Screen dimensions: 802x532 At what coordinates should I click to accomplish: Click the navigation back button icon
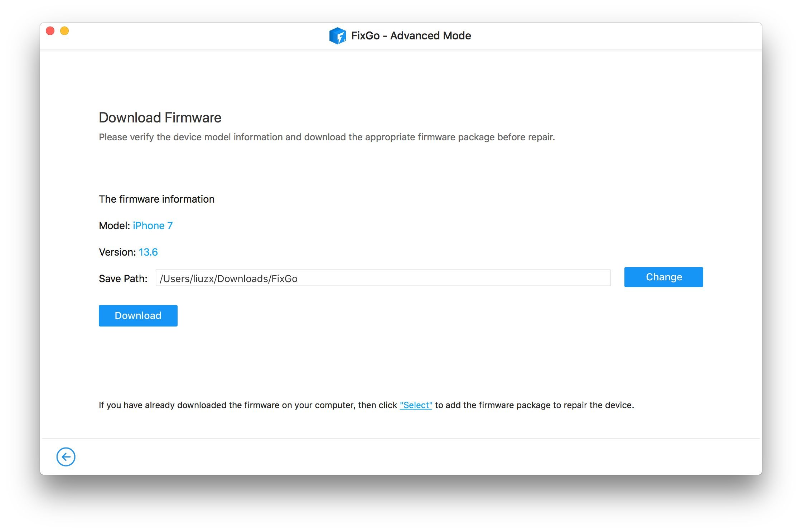tap(66, 456)
